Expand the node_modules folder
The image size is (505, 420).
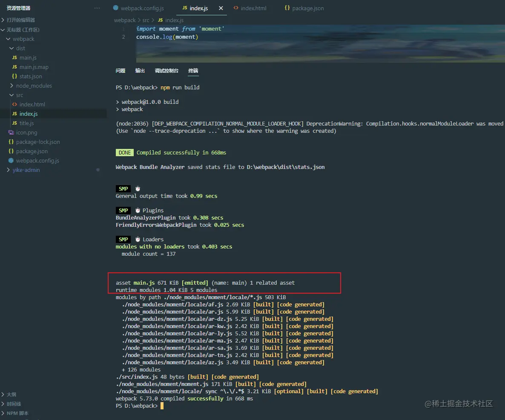[x=11, y=86]
